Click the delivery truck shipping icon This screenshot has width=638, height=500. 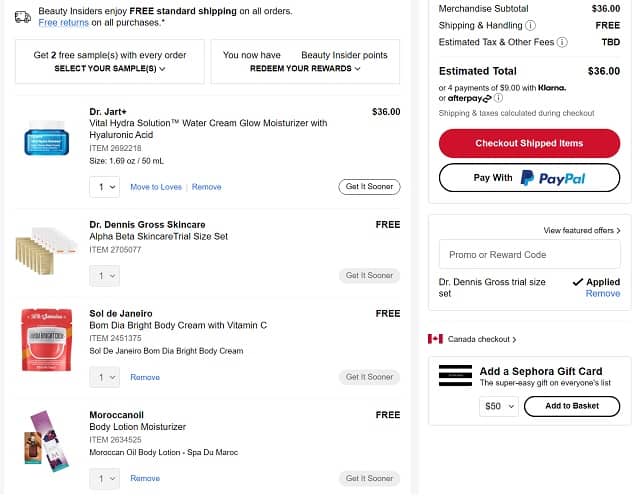(23, 15)
